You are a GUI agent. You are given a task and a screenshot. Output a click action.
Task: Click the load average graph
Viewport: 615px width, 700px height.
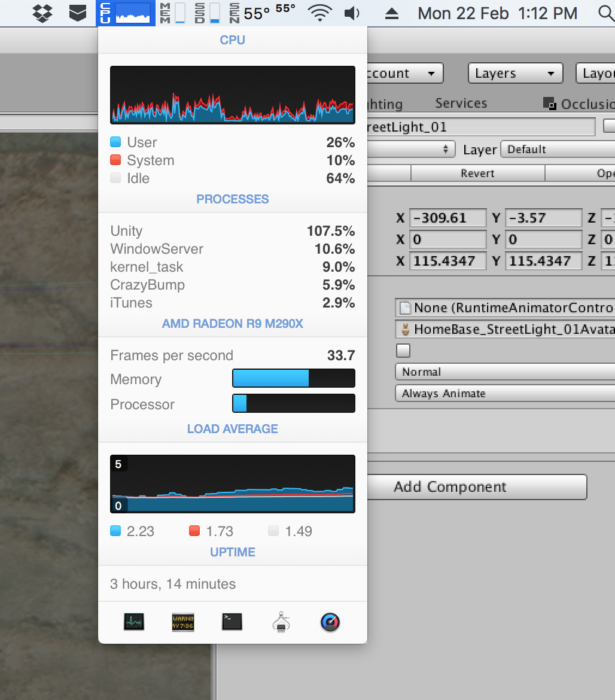[233, 484]
